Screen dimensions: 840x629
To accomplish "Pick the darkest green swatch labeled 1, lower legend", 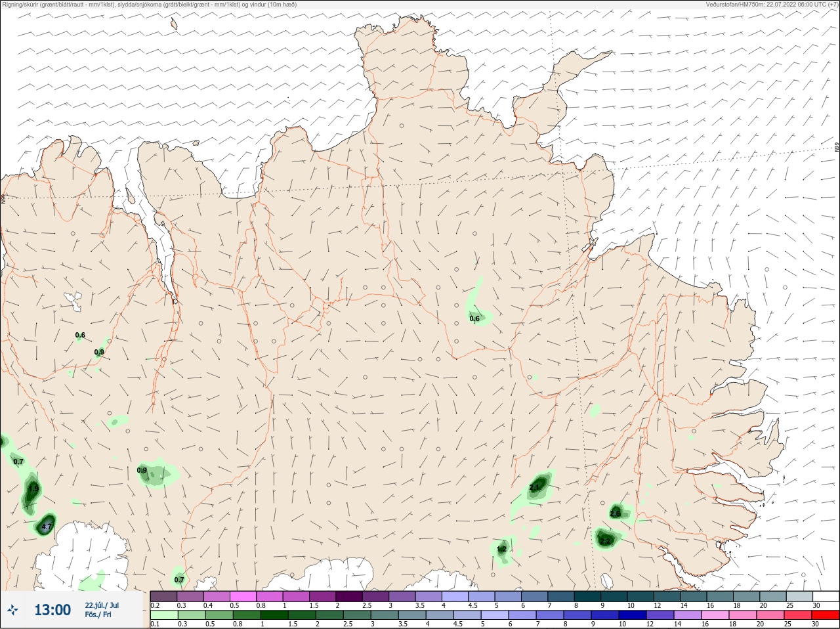I will pyautogui.click(x=274, y=615).
